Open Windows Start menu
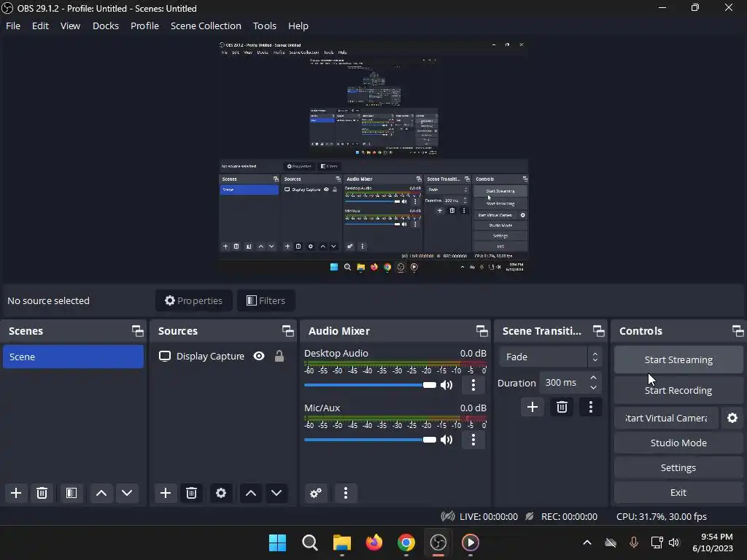 [x=277, y=542]
